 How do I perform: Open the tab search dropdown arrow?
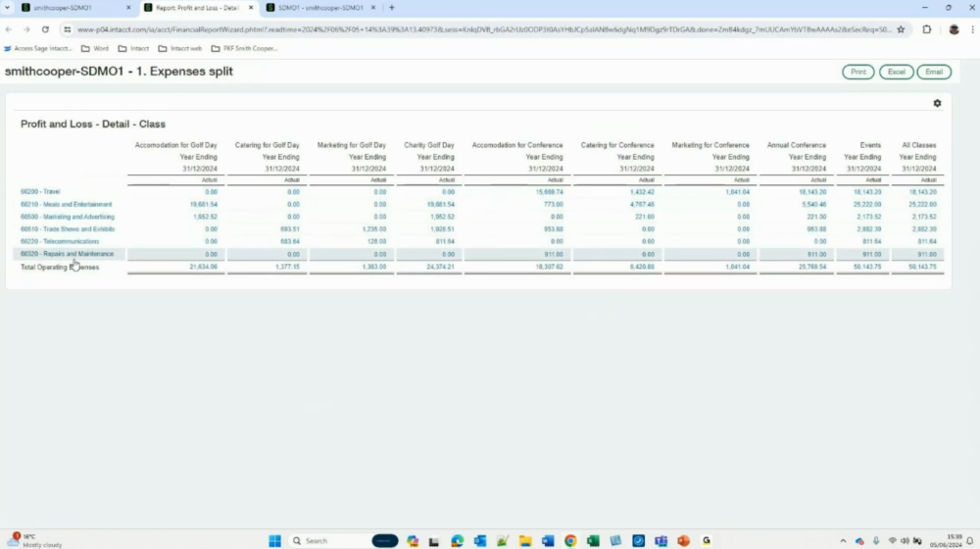click(7, 8)
